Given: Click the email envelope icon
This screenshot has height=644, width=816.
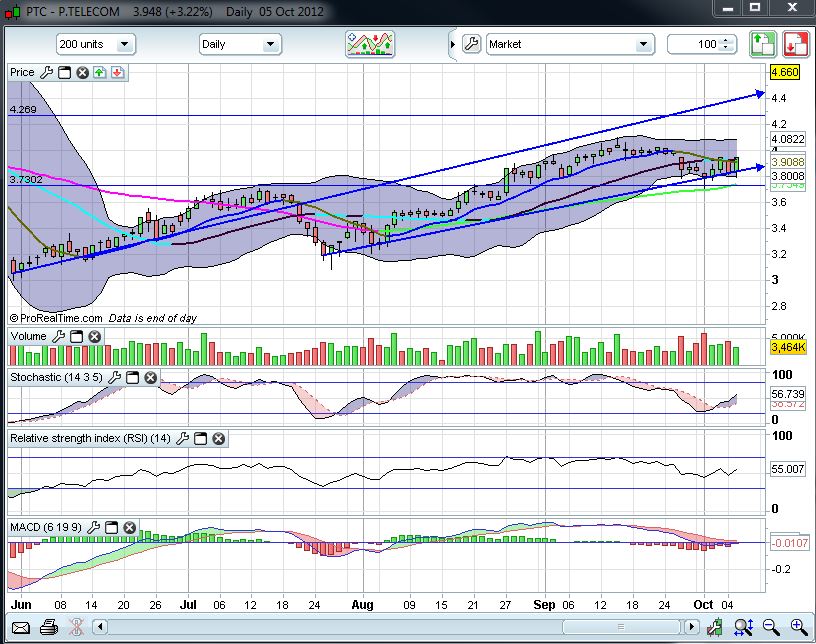Looking at the screenshot, I should click(20, 627).
